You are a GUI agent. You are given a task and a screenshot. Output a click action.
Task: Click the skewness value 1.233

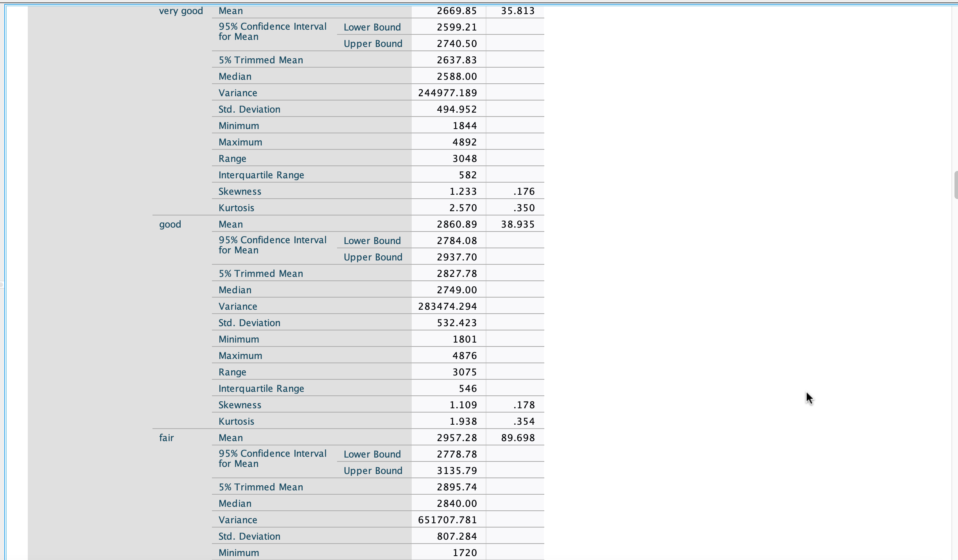(x=463, y=192)
